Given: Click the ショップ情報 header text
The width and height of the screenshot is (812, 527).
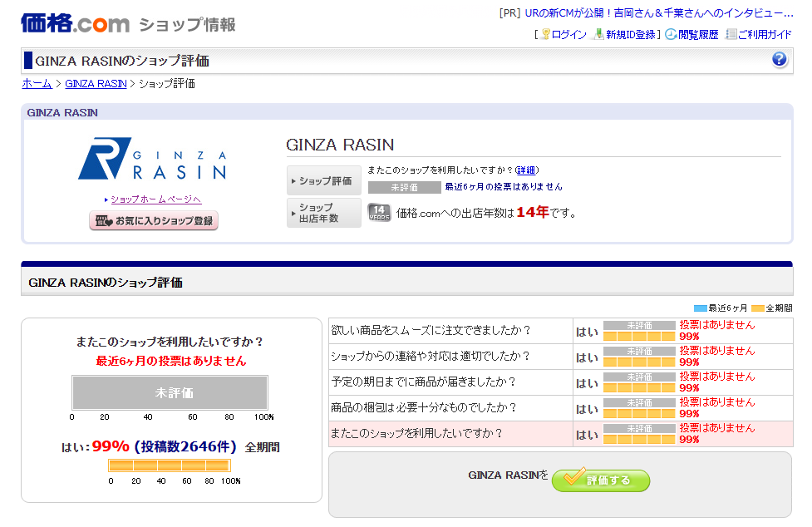Looking at the screenshot, I should pos(187,24).
